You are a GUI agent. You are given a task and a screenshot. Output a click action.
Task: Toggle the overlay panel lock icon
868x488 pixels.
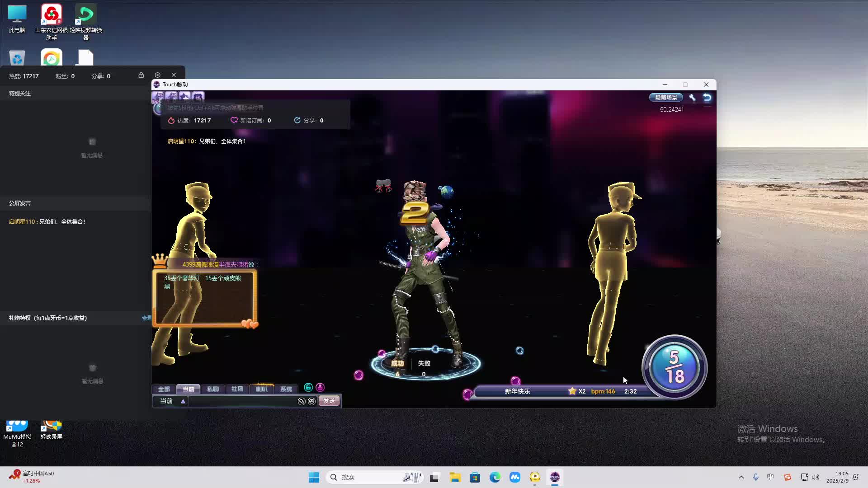tap(141, 75)
